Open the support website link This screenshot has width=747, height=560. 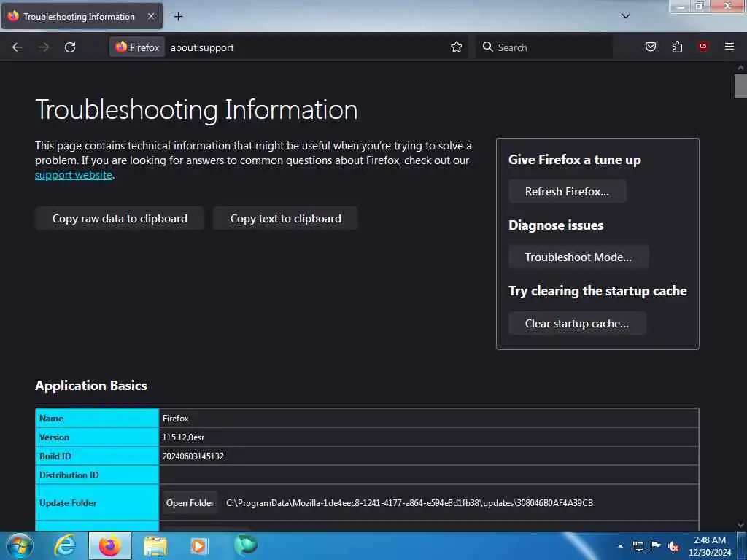74,175
